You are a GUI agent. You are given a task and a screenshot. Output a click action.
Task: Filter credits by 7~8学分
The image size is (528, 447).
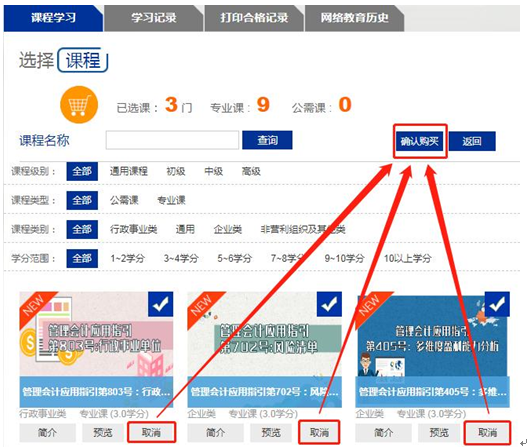tap(288, 258)
